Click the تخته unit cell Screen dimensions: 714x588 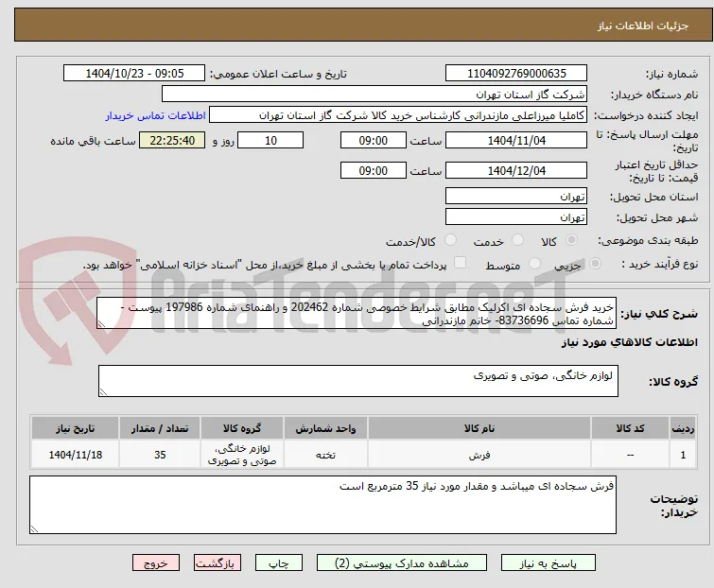click(x=325, y=454)
